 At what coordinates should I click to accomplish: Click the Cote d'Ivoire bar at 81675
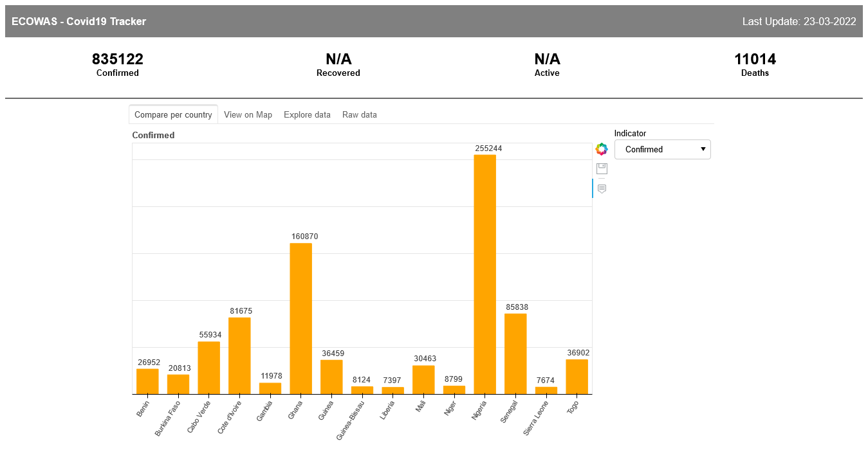239,355
